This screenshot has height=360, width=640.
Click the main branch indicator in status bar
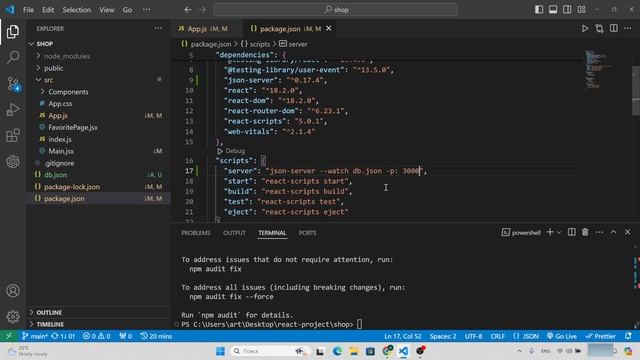(35, 336)
